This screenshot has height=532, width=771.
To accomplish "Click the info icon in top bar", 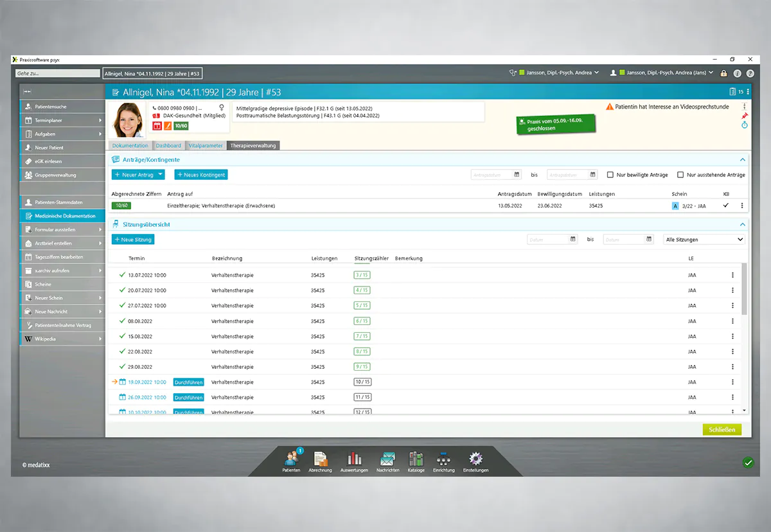I will point(737,73).
